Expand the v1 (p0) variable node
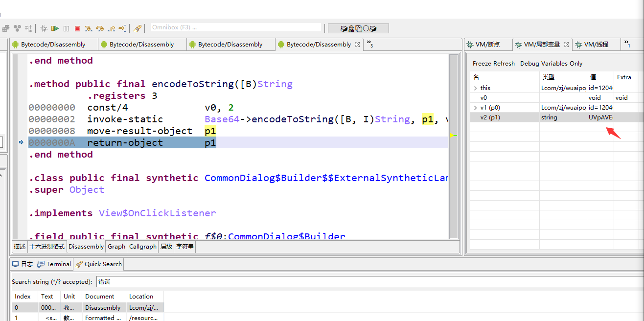 (x=475, y=108)
